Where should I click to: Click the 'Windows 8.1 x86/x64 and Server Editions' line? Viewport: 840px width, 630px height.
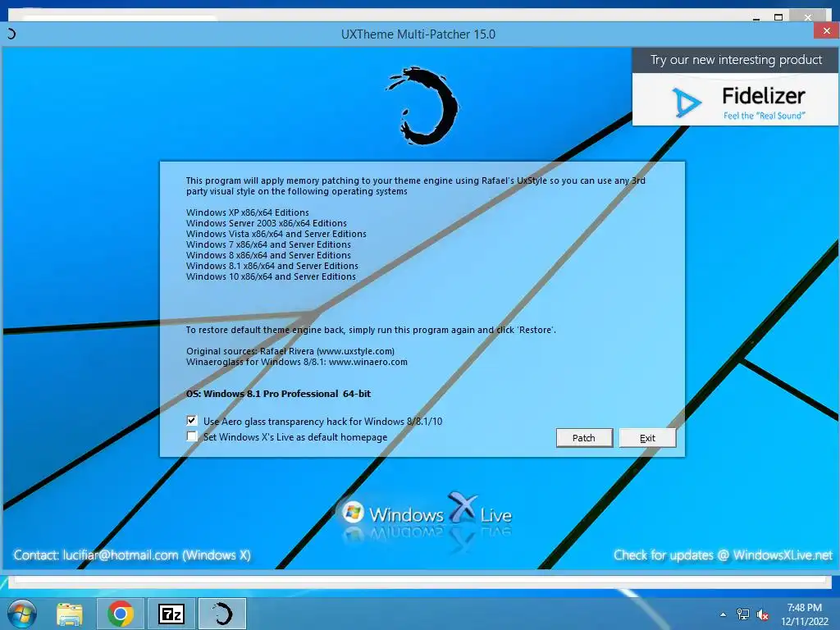click(x=272, y=266)
